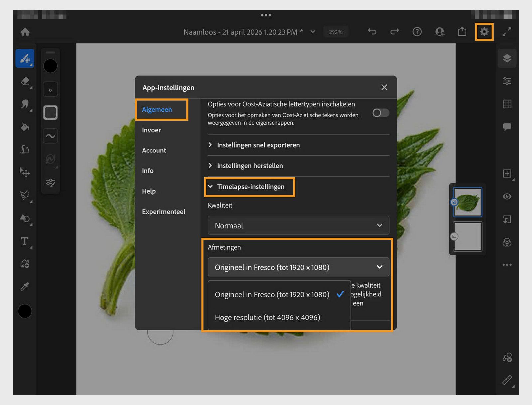Open the bottom black color chip
The image size is (532, 405).
click(25, 311)
